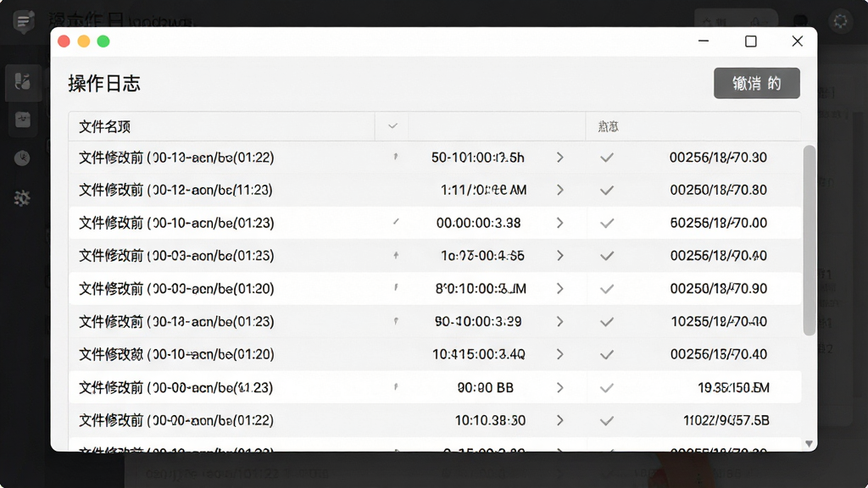Expand the 10:415:00:3.4Q row chevron
This screenshot has width=868, height=488.
[559, 355]
